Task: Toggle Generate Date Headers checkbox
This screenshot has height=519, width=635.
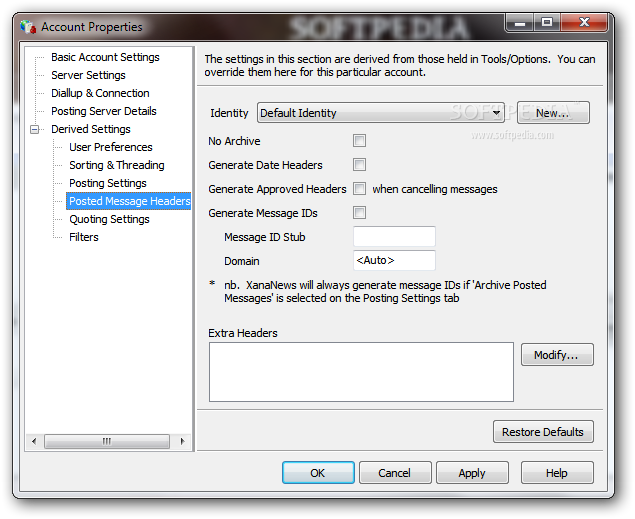Action: 359,165
